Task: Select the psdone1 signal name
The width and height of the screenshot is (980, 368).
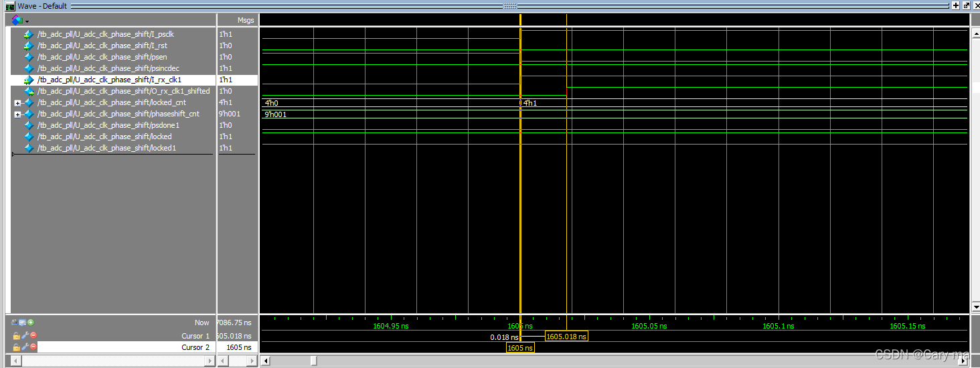Action: click(108, 125)
